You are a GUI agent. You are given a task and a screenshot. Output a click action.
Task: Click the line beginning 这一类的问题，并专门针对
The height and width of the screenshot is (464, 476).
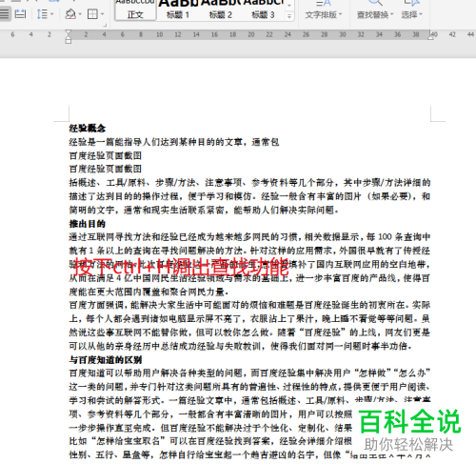point(249,387)
